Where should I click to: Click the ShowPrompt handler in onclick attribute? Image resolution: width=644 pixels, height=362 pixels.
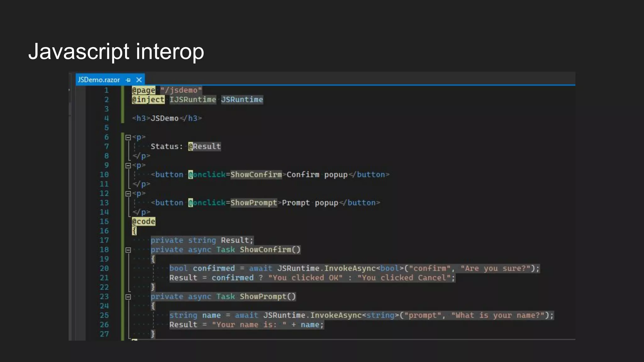point(254,203)
